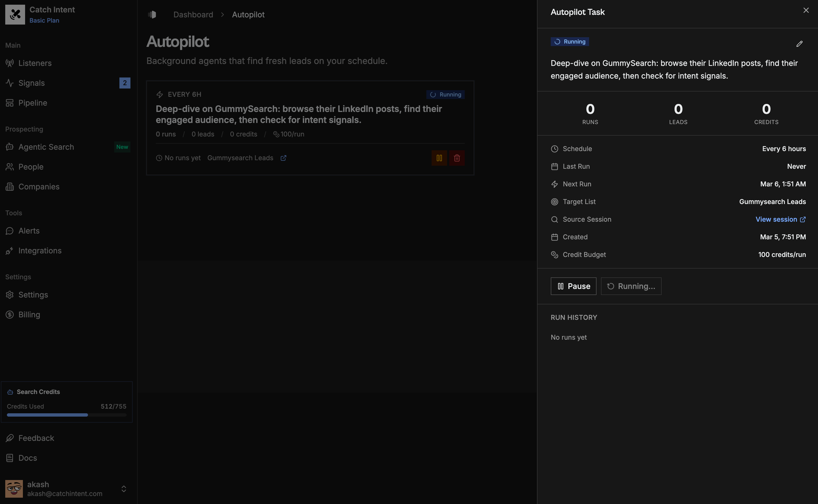This screenshot has width=818, height=504.
Task: Click the edit pencil icon on the task
Action: tap(799, 44)
